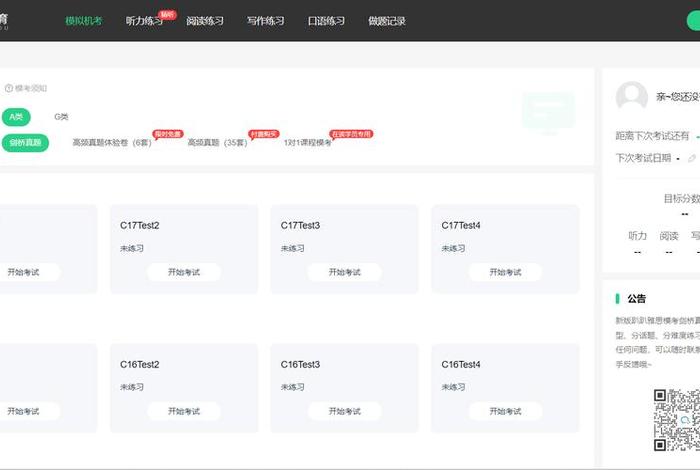Click the C16Test3 card title
The image size is (700, 470).
[x=300, y=365]
